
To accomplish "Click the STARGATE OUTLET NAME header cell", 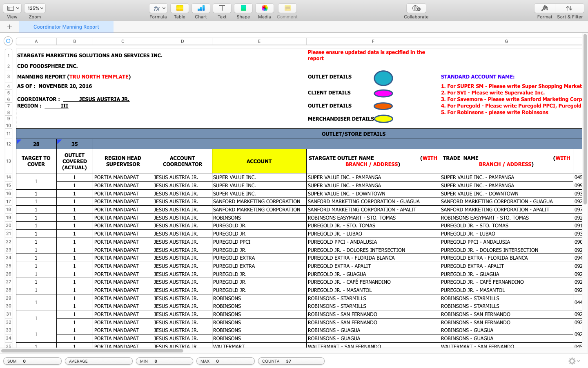I will tap(373, 161).
